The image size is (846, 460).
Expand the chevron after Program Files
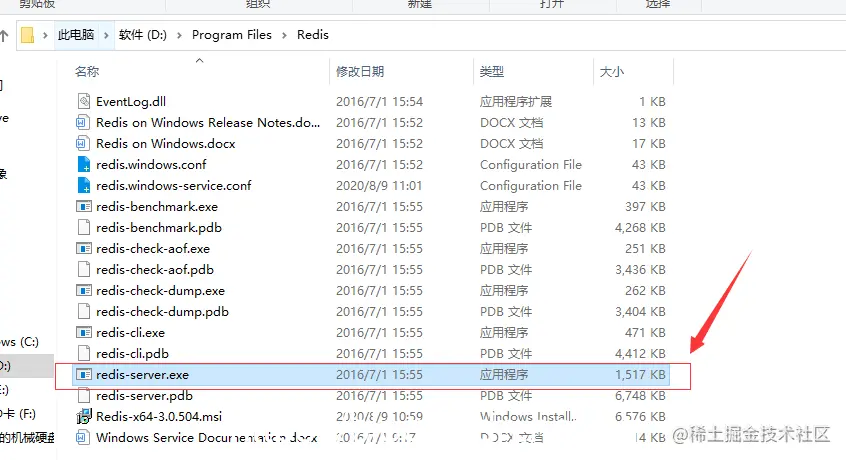[x=284, y=36]
